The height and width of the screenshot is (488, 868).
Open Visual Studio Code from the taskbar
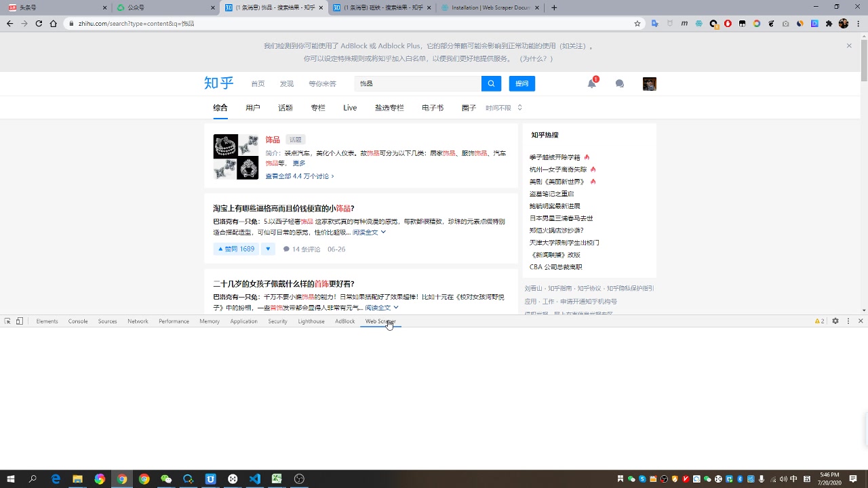click(x=255, y=479)
